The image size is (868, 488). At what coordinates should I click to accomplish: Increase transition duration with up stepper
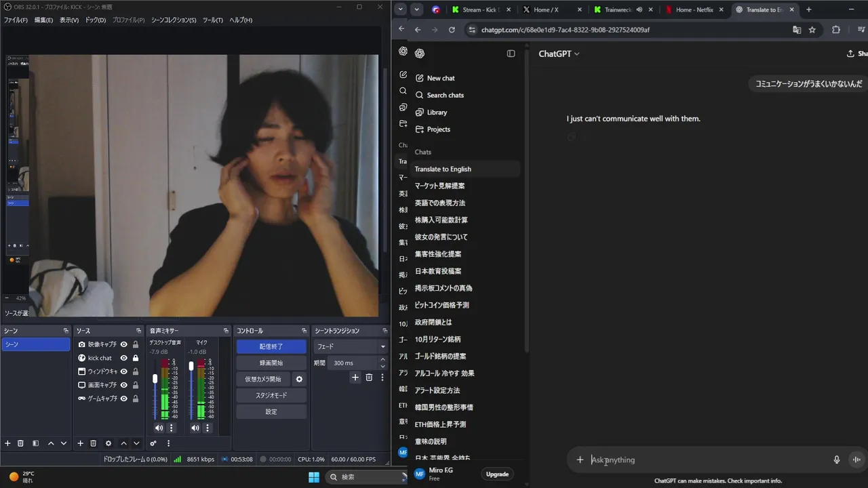click(x=384, y=360)
